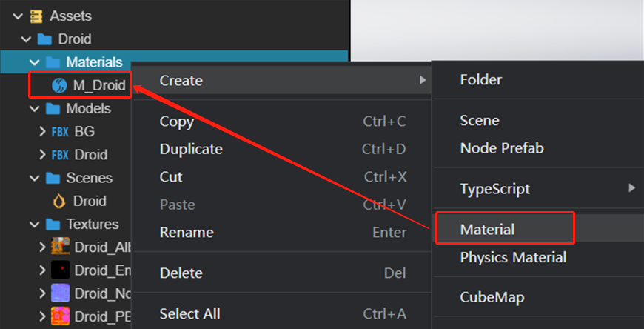Click the Textures folder icon
Image resolution: width=644 pixels, height=329 pixels.
coord(53,224)
